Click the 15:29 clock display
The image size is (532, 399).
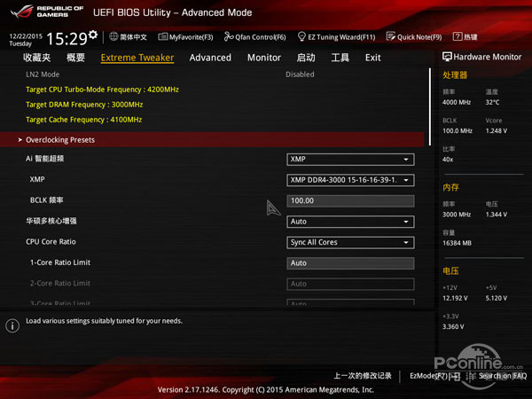tap(66, 39)
